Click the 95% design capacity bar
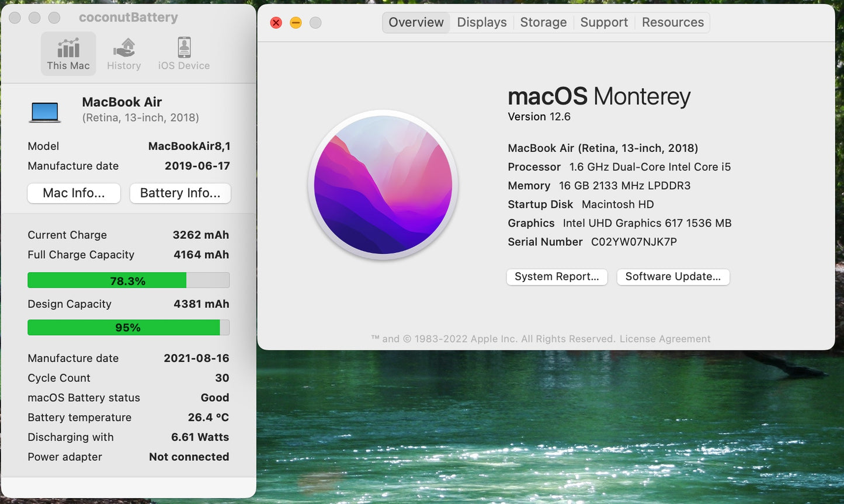 [x=128, y=328]
